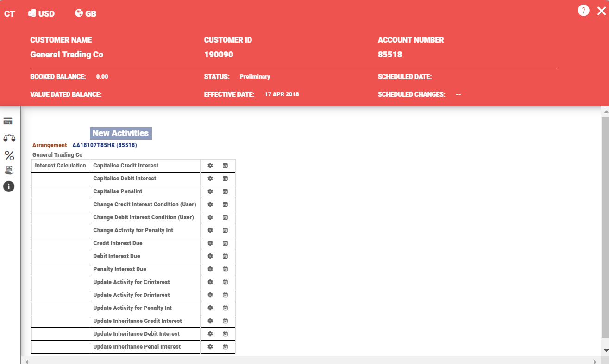Click the USD currency icon in header
The image size is (609, 364).
coord(32,13)
